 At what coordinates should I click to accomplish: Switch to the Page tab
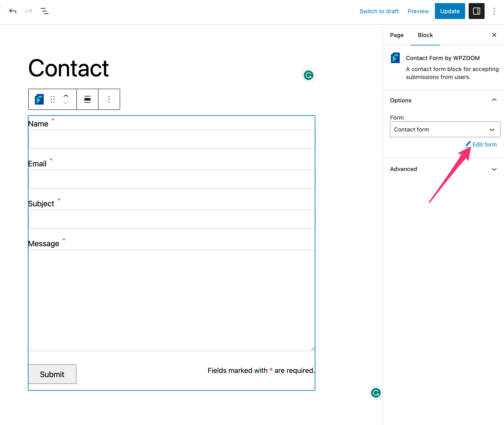397,35
